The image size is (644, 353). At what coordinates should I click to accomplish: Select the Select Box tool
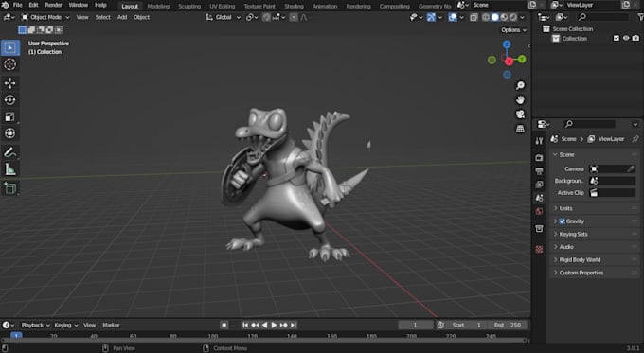tap(9, 47)
